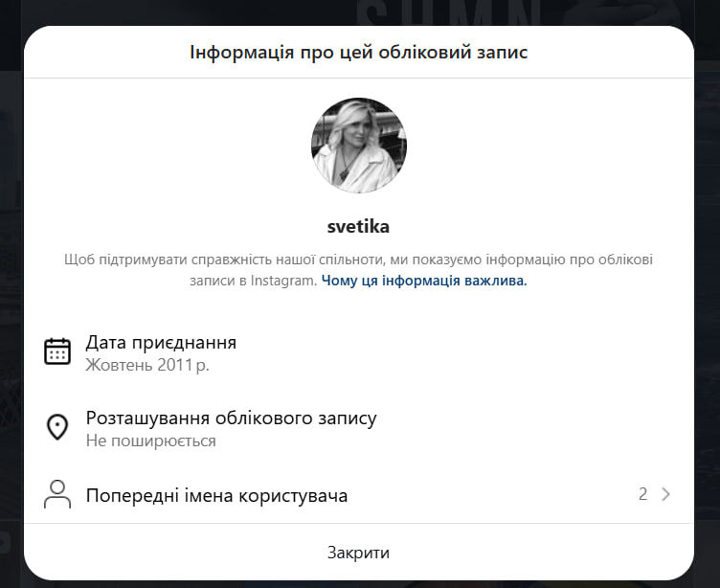Expand previous usernames via the chevron arrow
720x588 pixels.
click(666, 494)
